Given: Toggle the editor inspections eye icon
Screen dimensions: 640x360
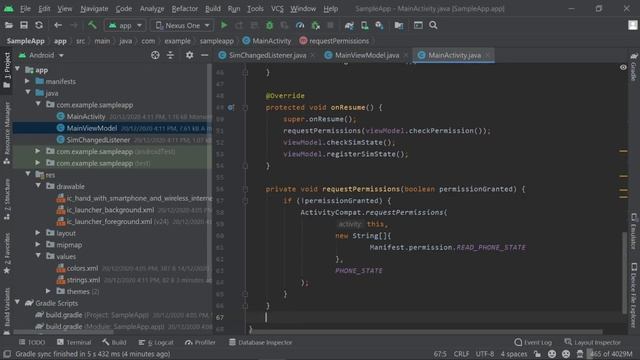Looking at the screenshot, I should click(623, 67).
